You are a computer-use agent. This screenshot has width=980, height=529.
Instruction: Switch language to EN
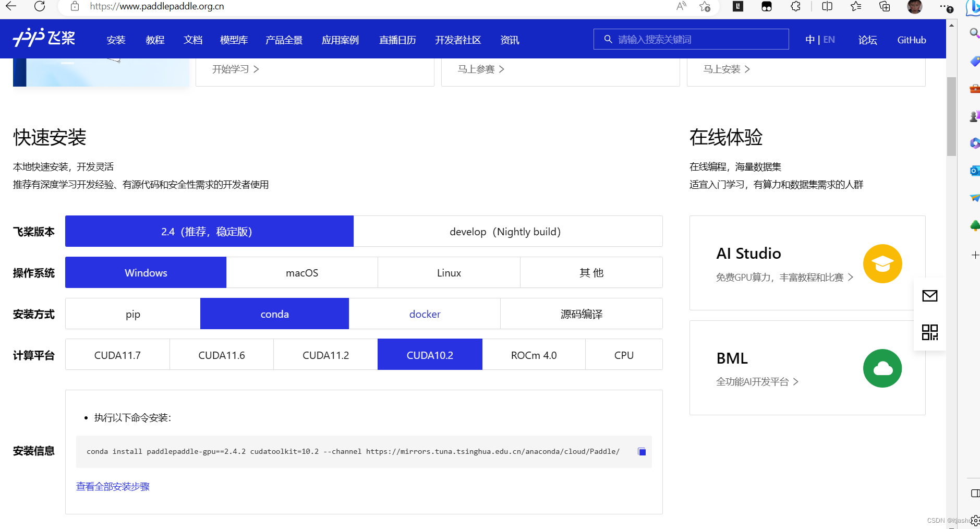tap(829, 40)
